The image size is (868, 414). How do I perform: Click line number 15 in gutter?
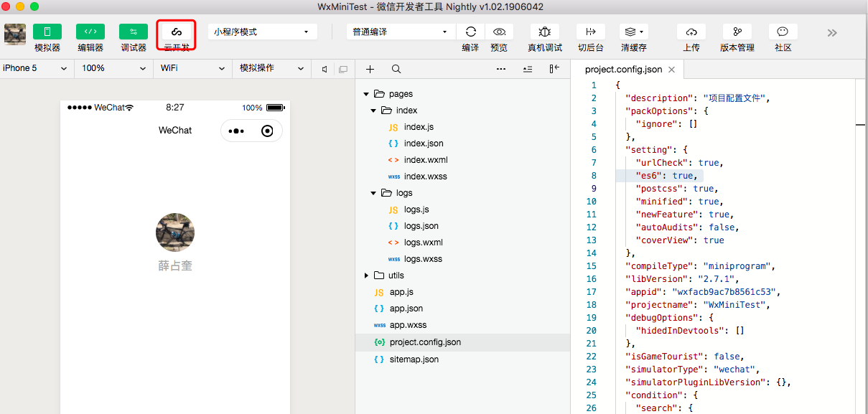(x=592, y=266)
